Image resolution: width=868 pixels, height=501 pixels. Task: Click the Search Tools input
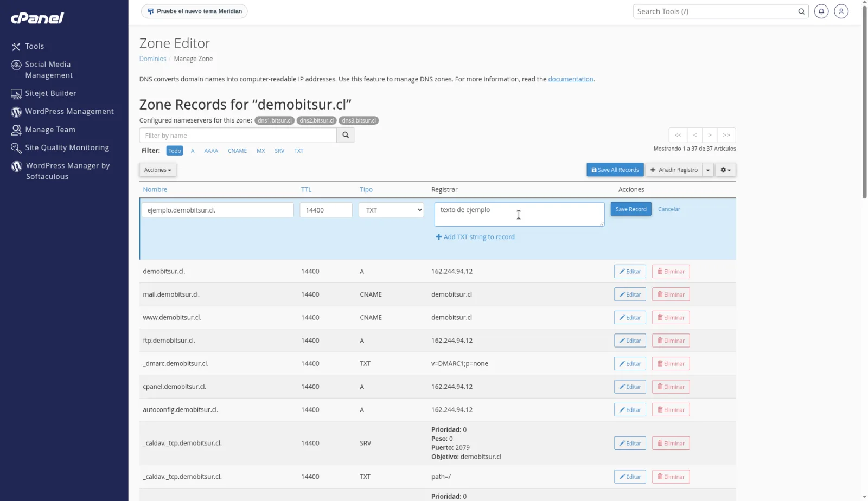(x=714, y=11)
